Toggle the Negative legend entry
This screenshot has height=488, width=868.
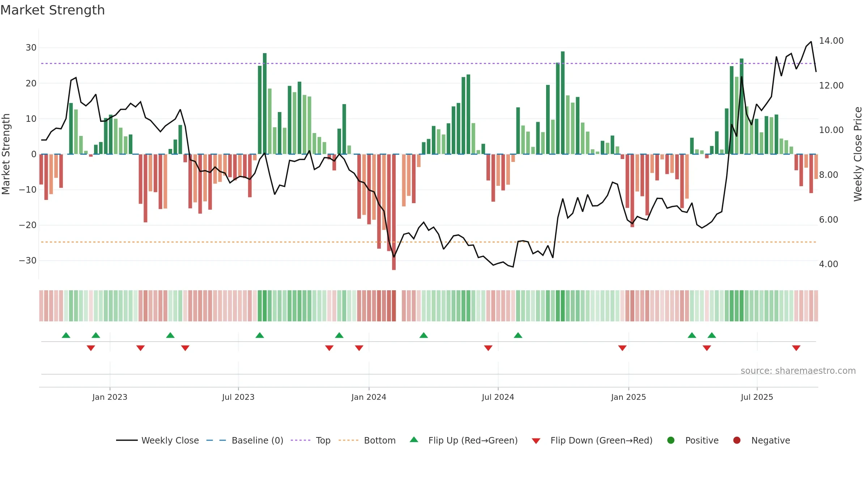[761, 440]
